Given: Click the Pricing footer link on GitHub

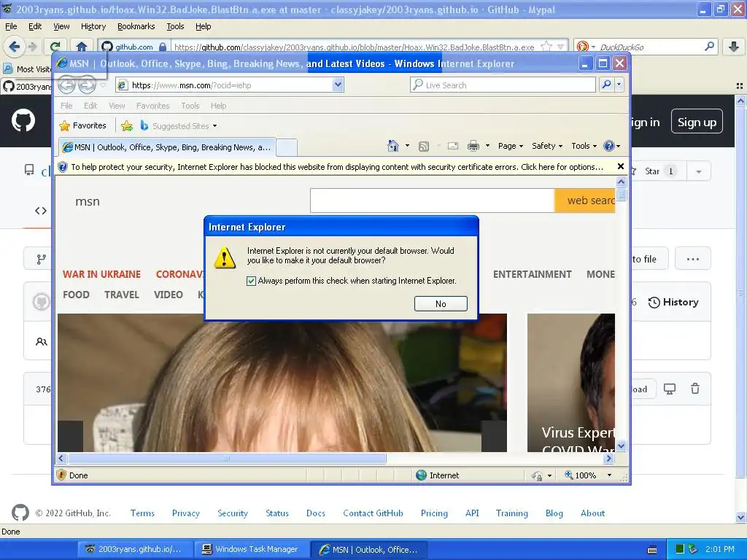Looking at the screenshot, I should [x=434, y=513].
